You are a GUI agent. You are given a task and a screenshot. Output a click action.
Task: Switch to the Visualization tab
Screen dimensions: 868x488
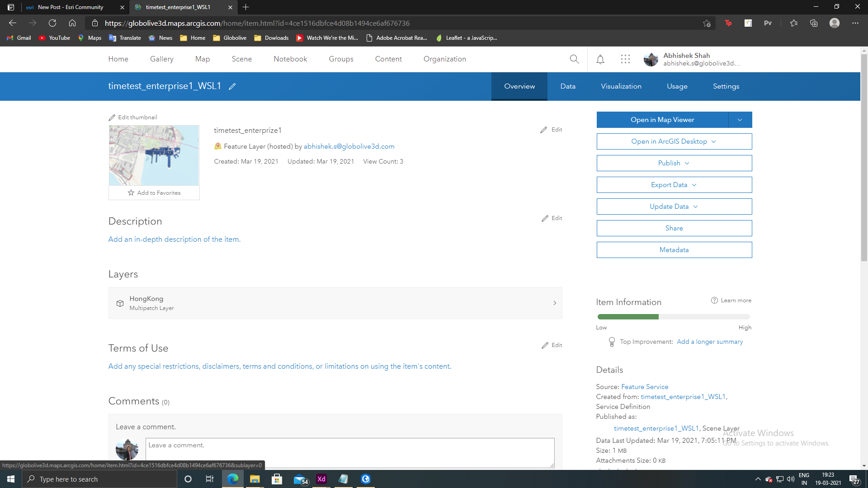coord(621,86)
